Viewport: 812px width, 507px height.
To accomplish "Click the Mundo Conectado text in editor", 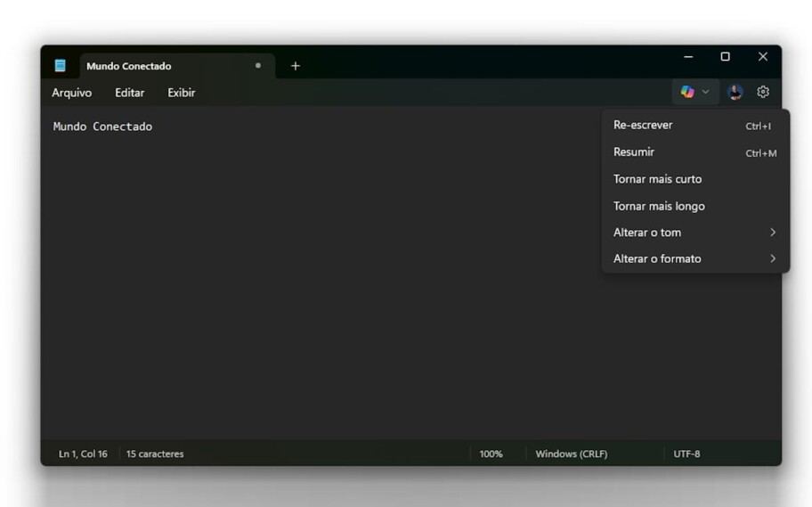I will click(102, 127).
